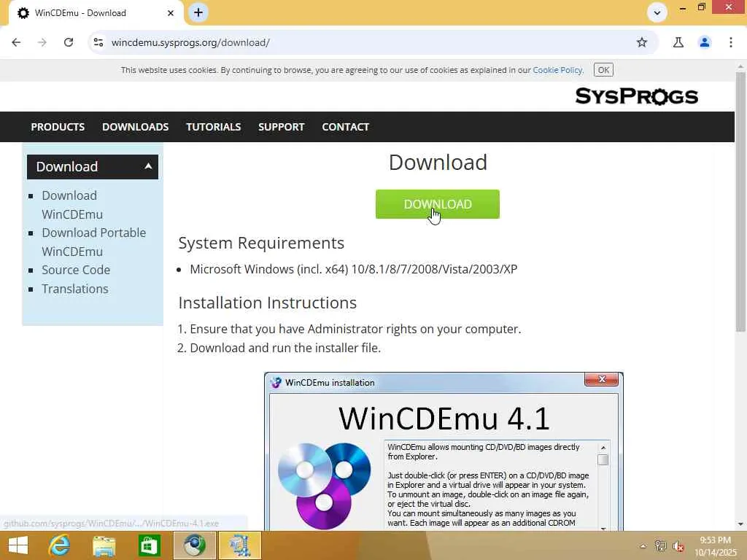Show hidden system tray icons
This screenshot has height=560, width=747.
click(x=643, y=546)
